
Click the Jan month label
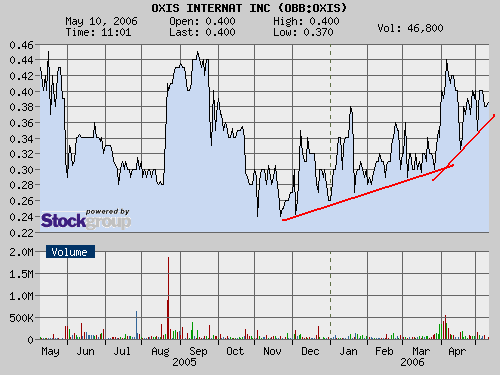pos(348,352)
